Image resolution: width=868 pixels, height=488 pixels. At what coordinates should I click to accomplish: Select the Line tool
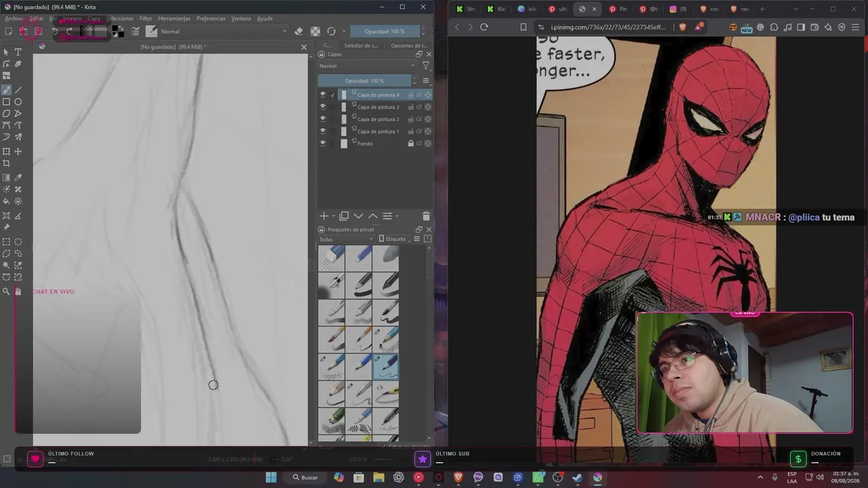pos(18,89)
